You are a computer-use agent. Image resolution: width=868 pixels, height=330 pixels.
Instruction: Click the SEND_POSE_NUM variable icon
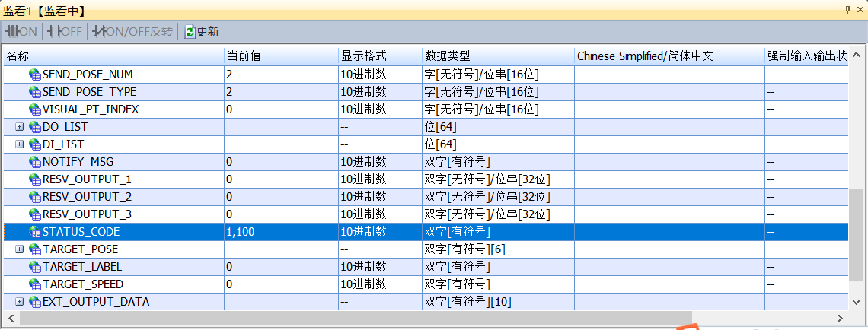[35, 75]
